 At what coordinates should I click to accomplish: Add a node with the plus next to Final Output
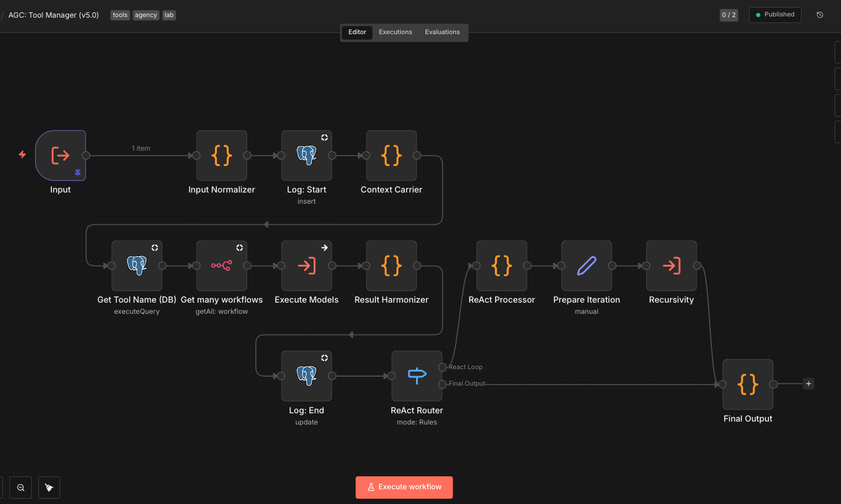pos(808,383)
